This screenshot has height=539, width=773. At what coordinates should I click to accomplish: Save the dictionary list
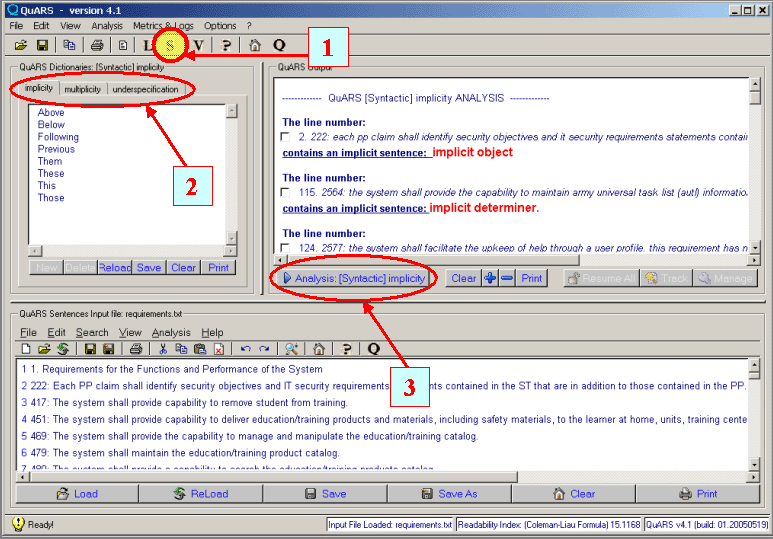tap(149, 267)
